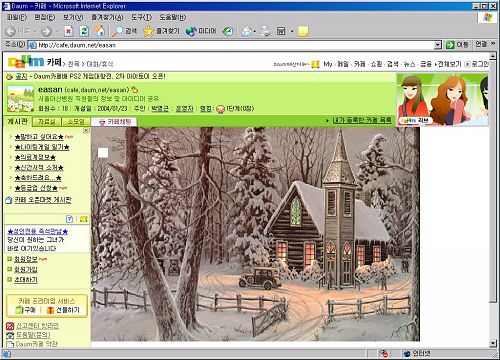Click the Refresh page icon
Viewport: 500px width, 360px height.
click(84, 31)
